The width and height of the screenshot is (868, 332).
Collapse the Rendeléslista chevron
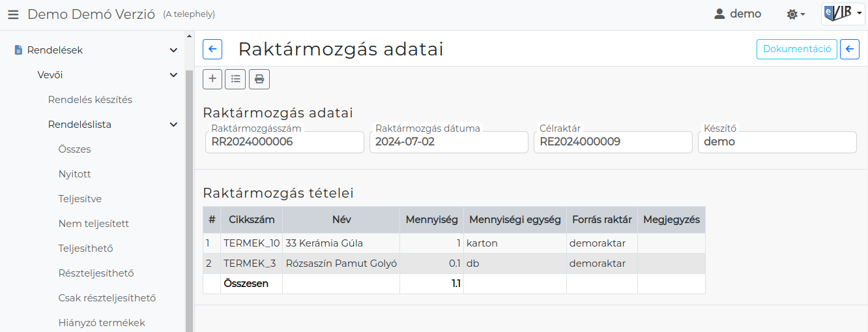tap(173, 125)
